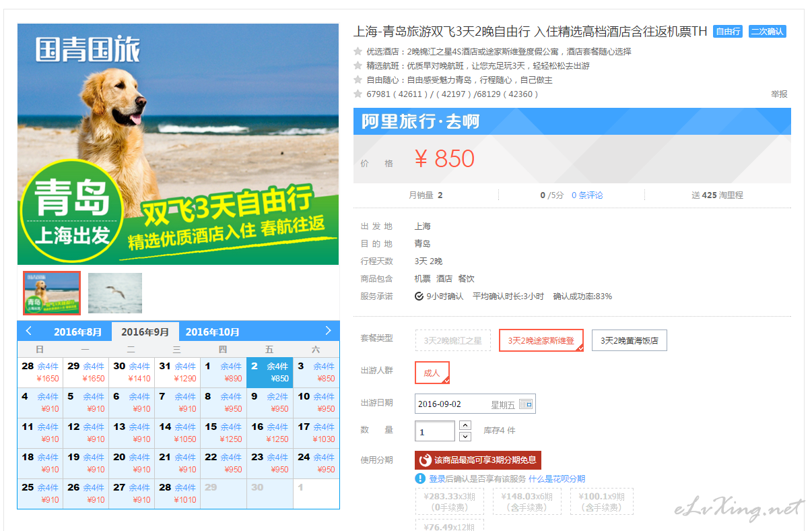Focus the 数量 quantity input box
Viewport: 812px width, 531px height.
click(x=435, y=431)
